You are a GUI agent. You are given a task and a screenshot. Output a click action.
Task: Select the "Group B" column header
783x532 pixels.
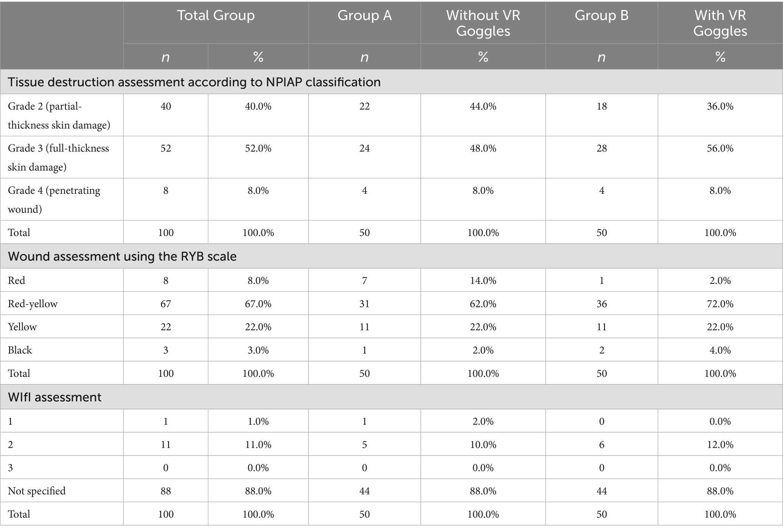tap(601, 16)
